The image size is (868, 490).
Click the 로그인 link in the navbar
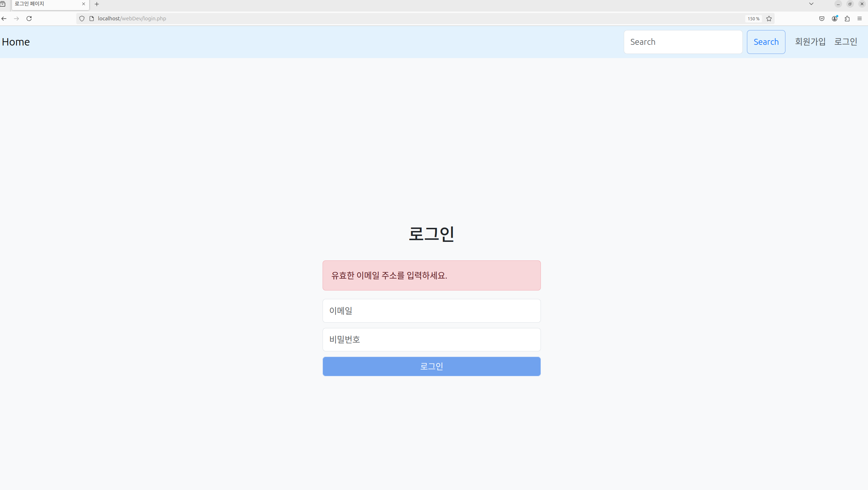click(846, 41)
